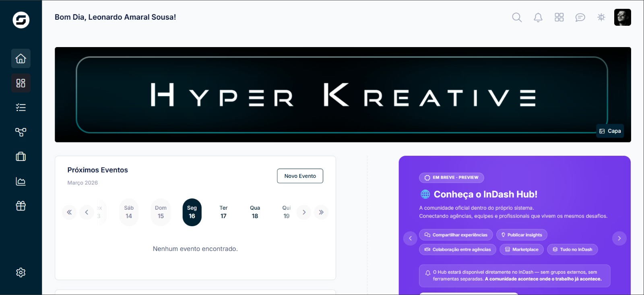Click the Compartilhar experiências chip
644x295 pixels.
click(x=456, y=235)
